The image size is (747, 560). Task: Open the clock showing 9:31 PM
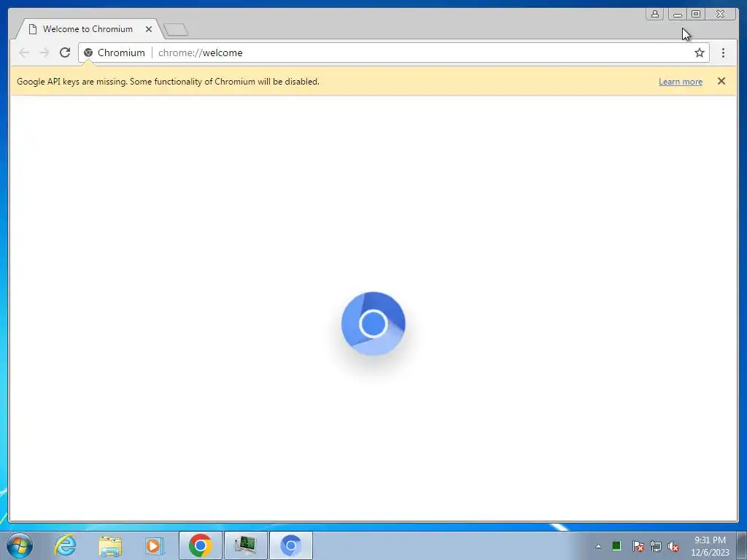pos(710,545)
